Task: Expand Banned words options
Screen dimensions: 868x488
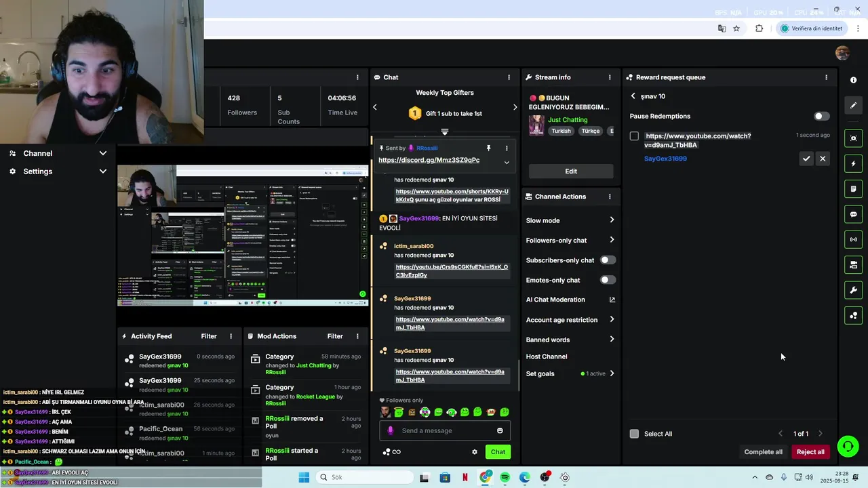Action: tap(612, 340)
